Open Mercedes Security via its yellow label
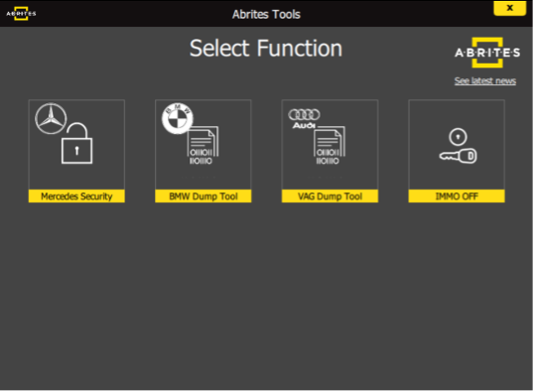The image size is (534, 392). tap(76, 196)
